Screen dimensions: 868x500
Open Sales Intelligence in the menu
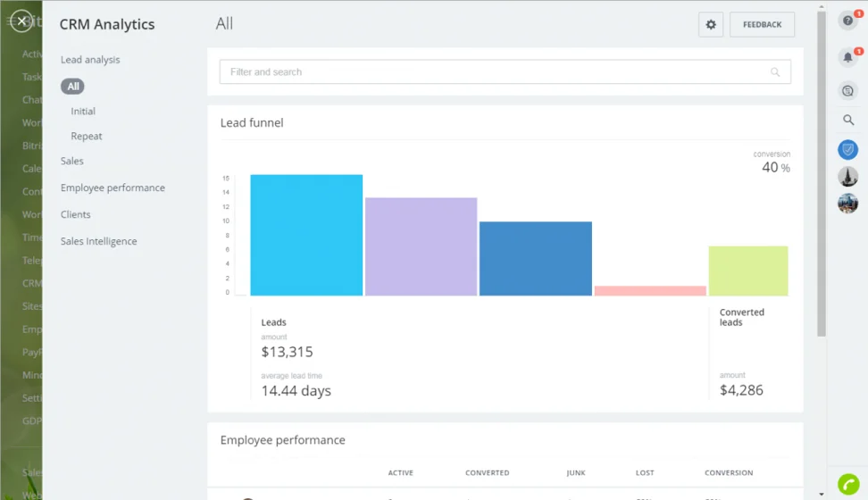(99, 242)
